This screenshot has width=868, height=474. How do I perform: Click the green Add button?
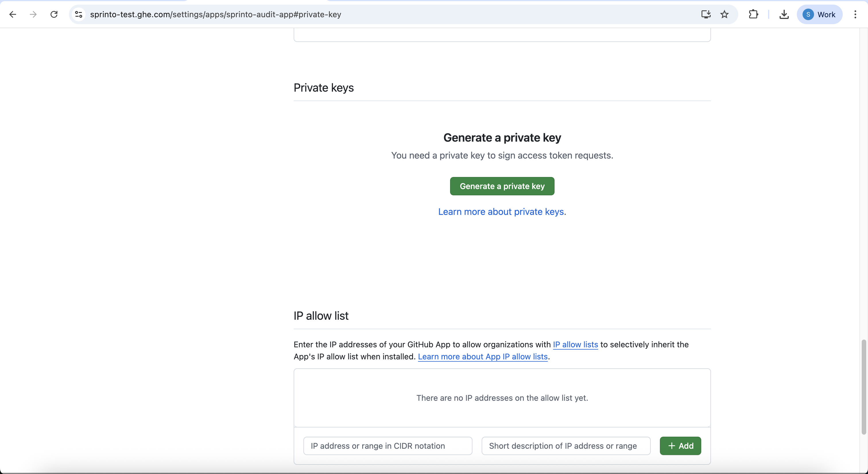[x=680, y=446]
